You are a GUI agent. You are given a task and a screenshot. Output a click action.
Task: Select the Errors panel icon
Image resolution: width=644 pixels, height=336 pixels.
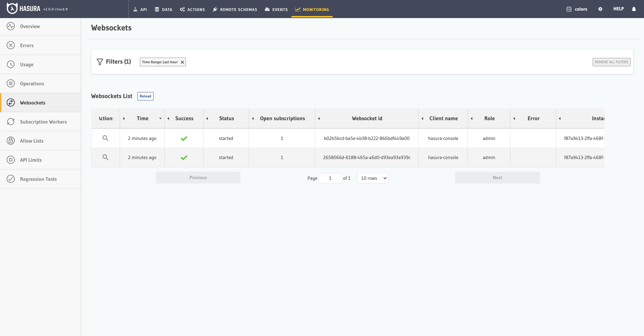(x=11, y=45)
